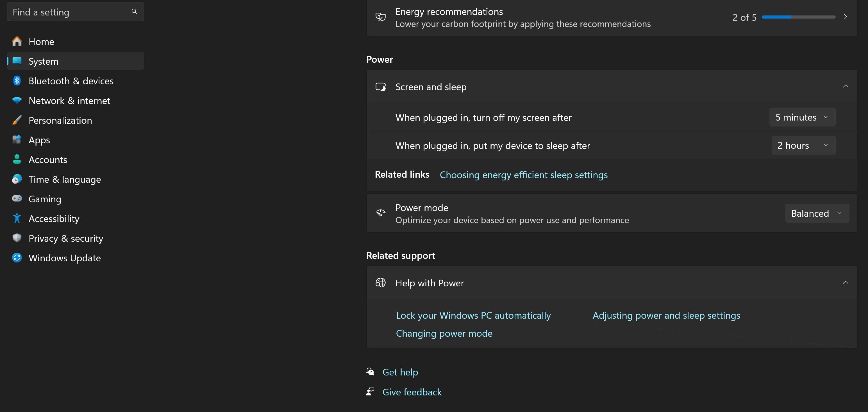The height and width of the screenshot is (412, 868).
Task: Open the Power mode Balanced dropdown
Action: point(817,213)
